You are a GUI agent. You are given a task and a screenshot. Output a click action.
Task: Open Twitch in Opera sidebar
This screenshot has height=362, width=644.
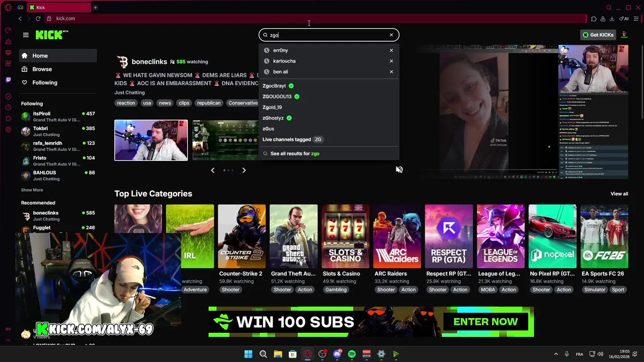(x=8, y=79)
